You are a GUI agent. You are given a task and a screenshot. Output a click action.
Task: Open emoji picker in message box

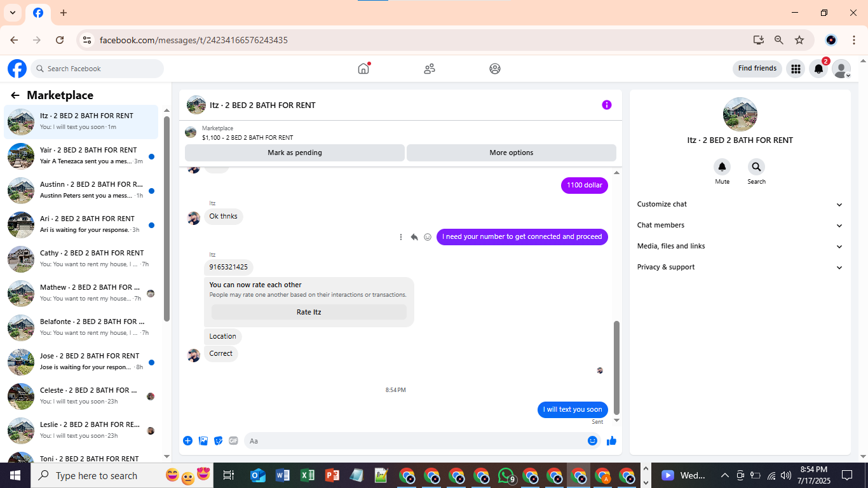pyautogui.click(x=592, y=441)
